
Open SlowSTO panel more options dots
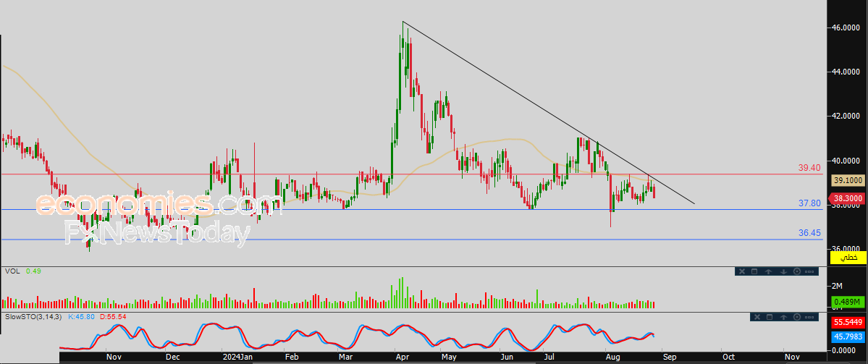(809, 317)
